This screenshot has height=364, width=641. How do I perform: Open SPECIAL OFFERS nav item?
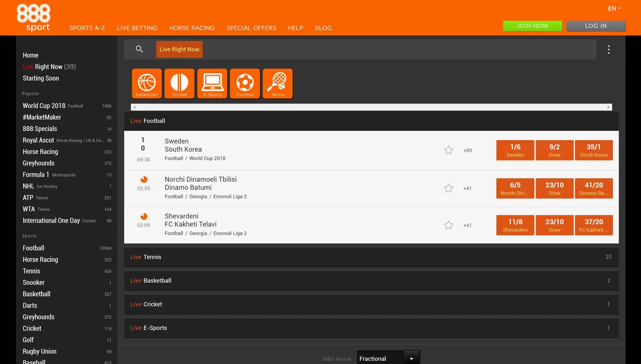pos(251,28)
